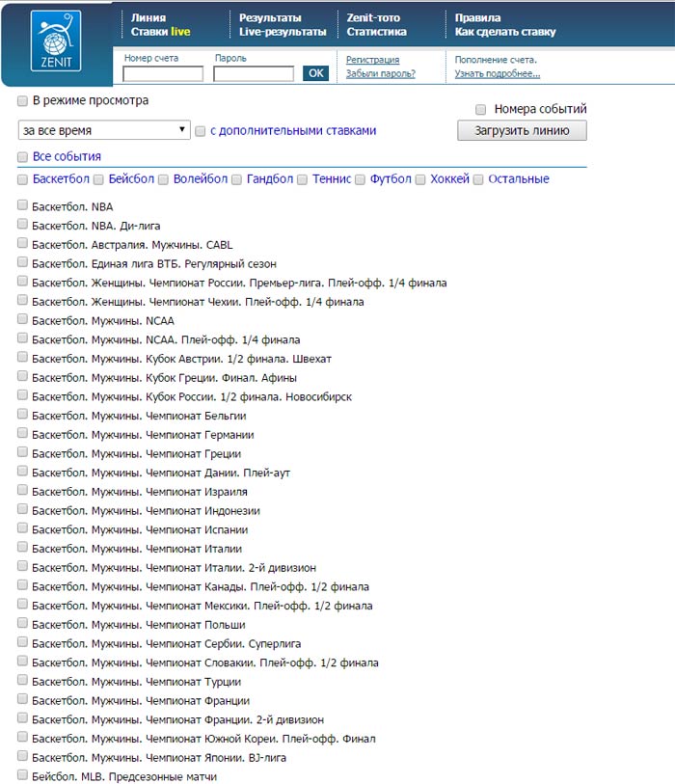
Task: Enable В режиме просмотра checkbox
Action: (22, 100)
